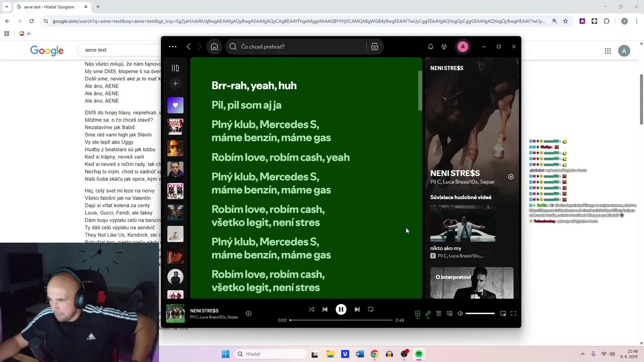Enter Spotify full screen mode
The height and width of the screenshot is (362, 644).
[514, 314]
